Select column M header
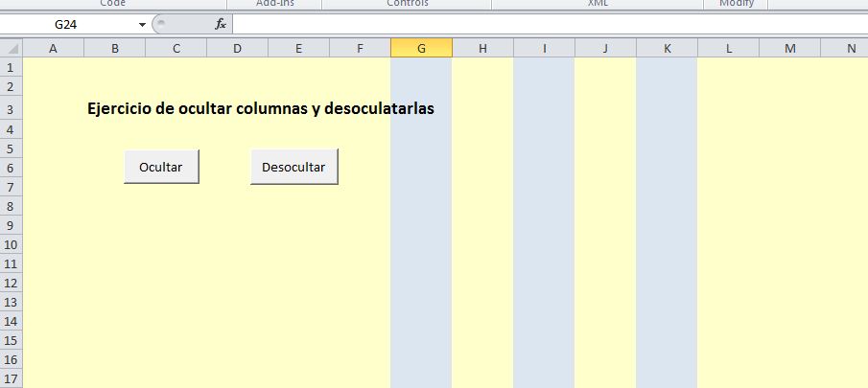The image size is (868, 388). (x=789, y=48)
